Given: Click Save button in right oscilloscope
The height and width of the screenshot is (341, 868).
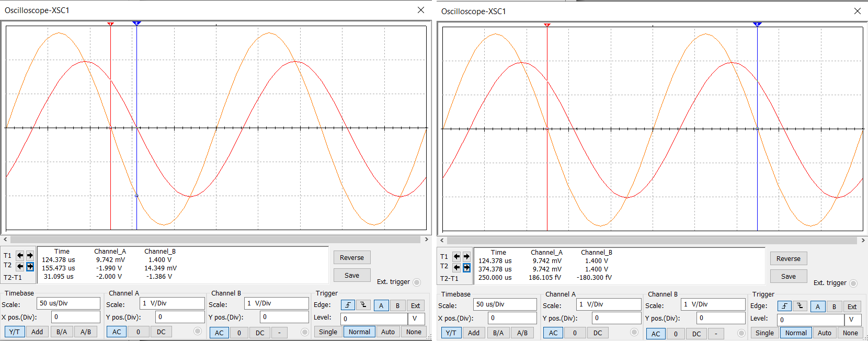Looking at the screenshot, I should tap(789, 276).
